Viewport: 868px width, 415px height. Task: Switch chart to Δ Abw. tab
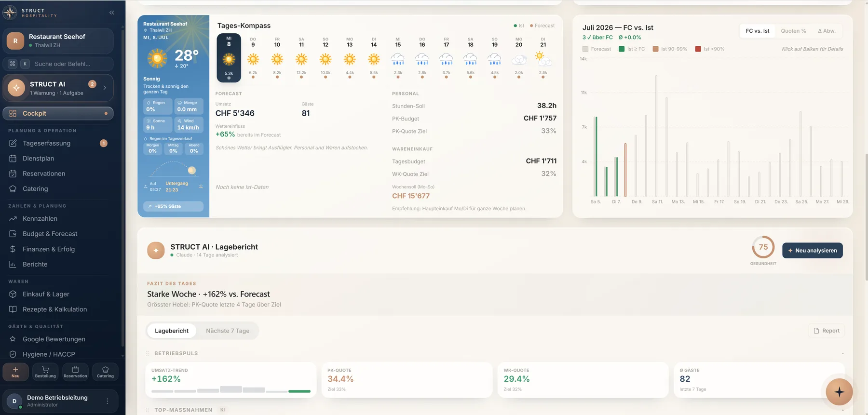point(827,31)
